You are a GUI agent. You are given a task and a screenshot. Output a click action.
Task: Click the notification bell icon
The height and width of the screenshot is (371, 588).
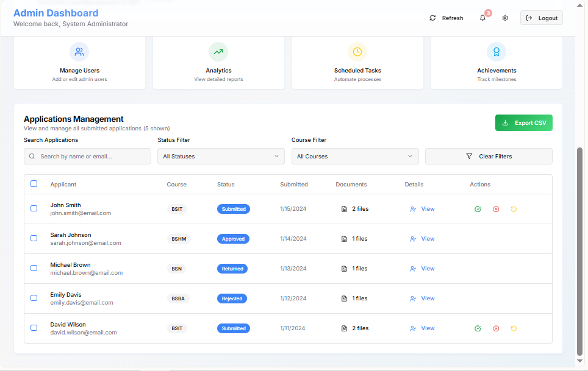tap(482, 18)
